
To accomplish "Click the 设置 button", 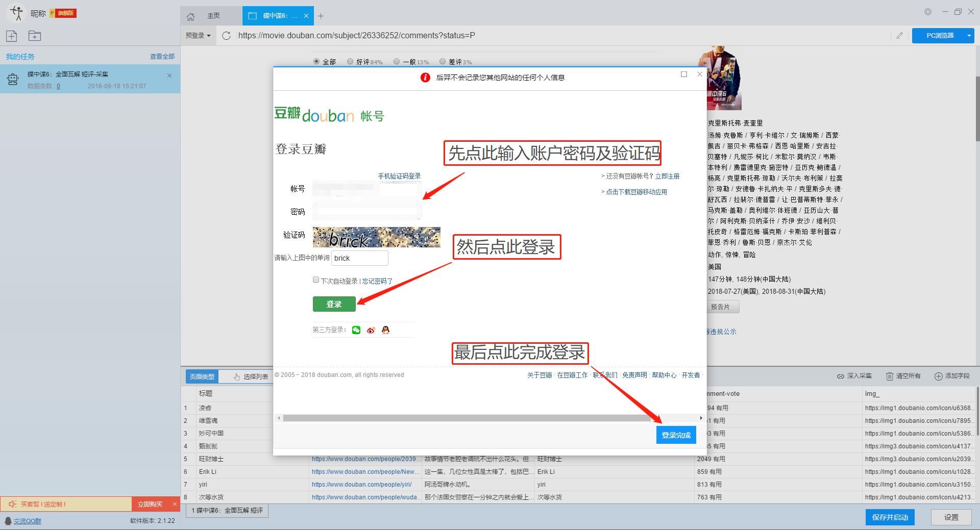I will tap(951, 517).
